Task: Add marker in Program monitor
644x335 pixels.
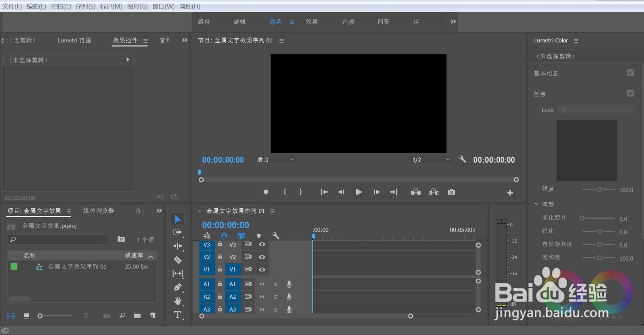Action: click(x=266, y=192)
